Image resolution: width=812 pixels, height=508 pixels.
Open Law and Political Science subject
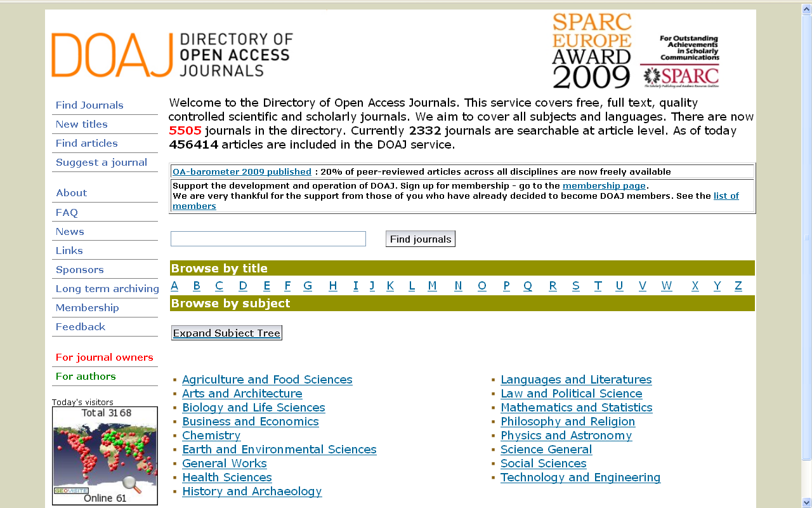[572, 394]
